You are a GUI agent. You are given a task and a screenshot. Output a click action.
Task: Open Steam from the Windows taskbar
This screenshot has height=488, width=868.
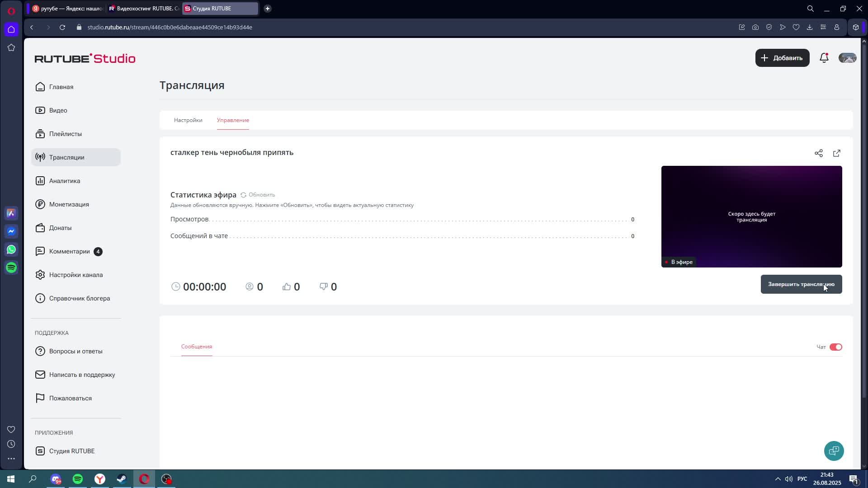click(x=122, y=479)
